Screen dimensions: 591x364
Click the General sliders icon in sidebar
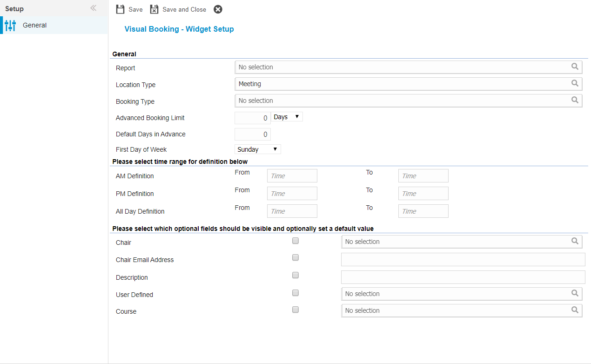pyautogui.click(x=10, y=25)
